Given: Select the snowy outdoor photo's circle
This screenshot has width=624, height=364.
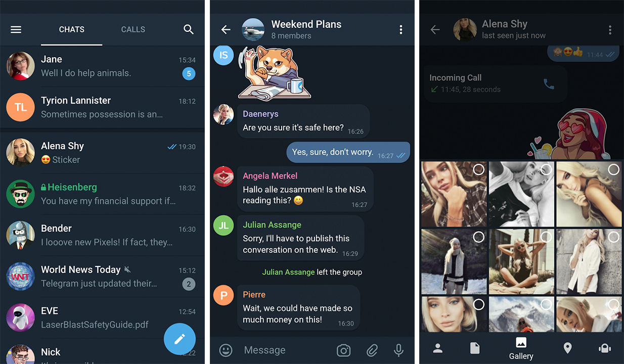Looking at the screenshot, I should pyautogui.click(x=478, y=237).
